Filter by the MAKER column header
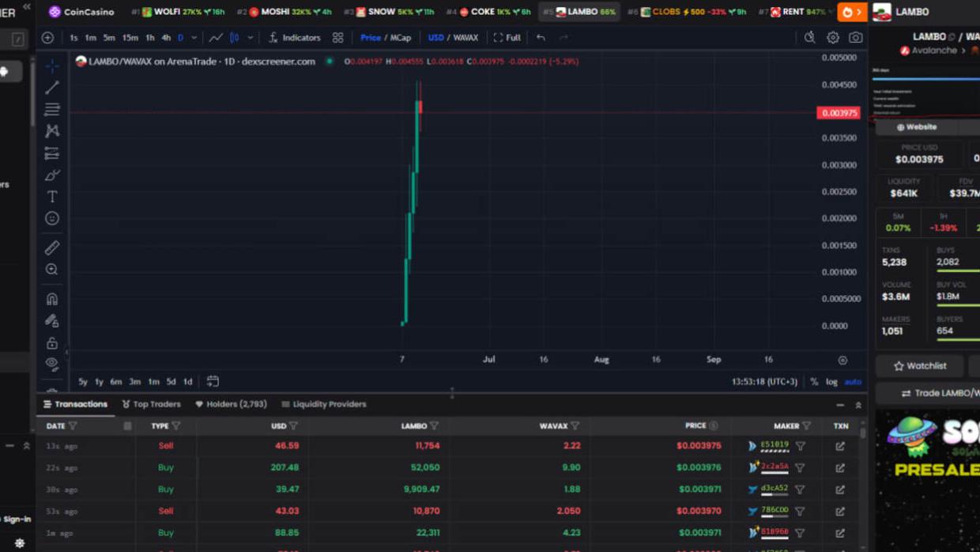 [x=806, y=426]
